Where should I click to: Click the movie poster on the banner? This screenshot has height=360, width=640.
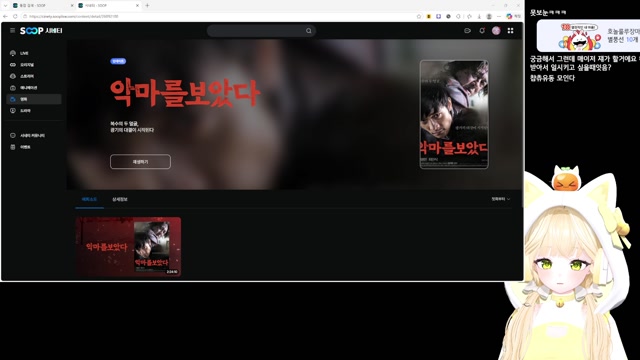coord(454,114)
